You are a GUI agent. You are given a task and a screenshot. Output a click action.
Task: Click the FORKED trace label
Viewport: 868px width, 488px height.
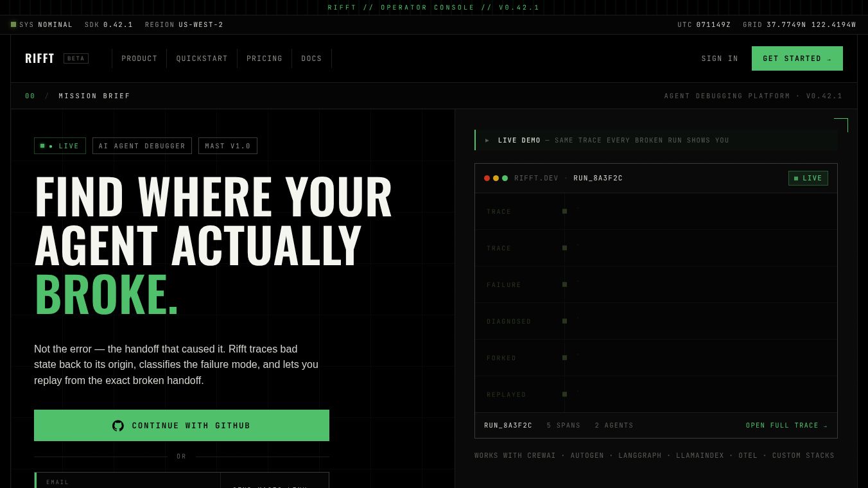[x=501, y=358]
